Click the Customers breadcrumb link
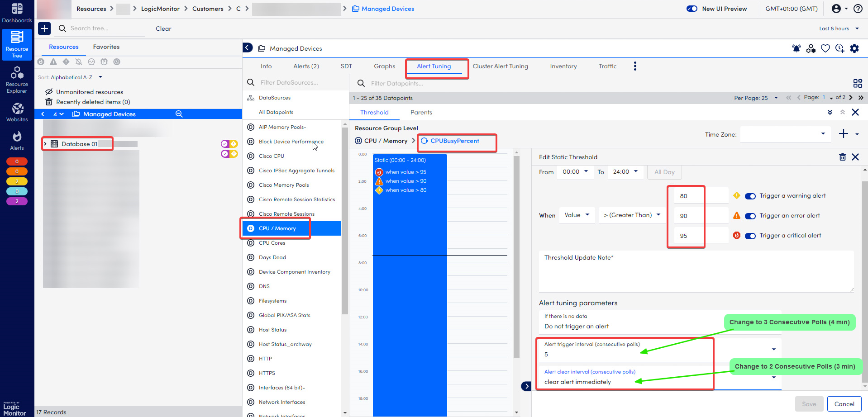Image resolution: width=868 pixels, height=417 pixels. (x=208, y=9)
